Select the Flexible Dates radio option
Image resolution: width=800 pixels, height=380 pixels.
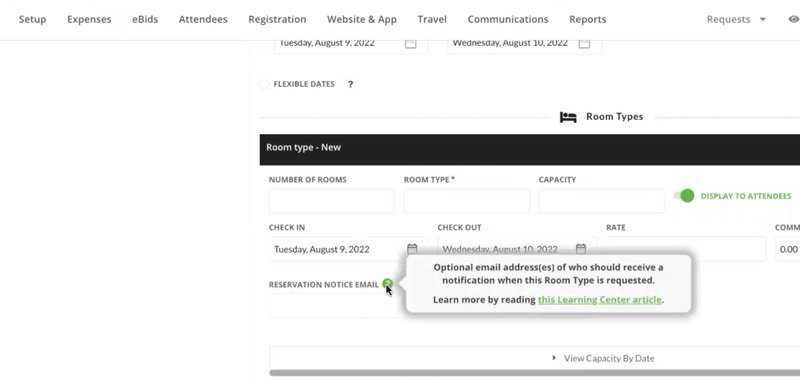coord(264,84)
